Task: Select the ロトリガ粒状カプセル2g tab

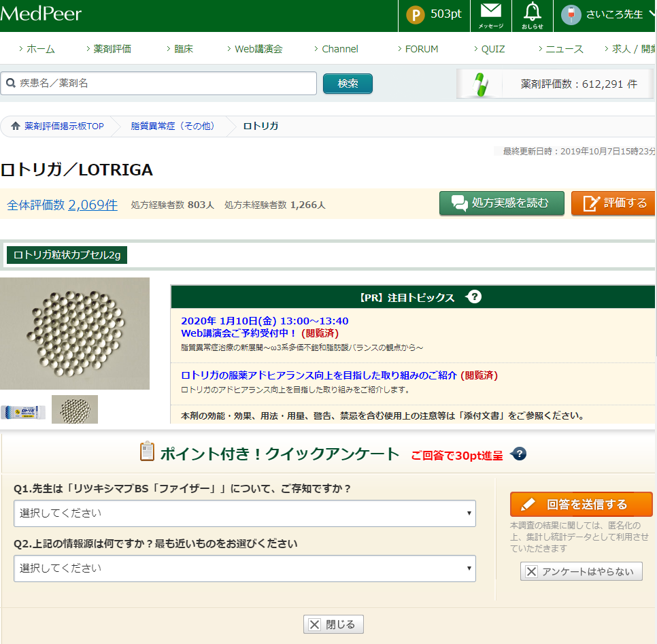Action: pos(67,255)
